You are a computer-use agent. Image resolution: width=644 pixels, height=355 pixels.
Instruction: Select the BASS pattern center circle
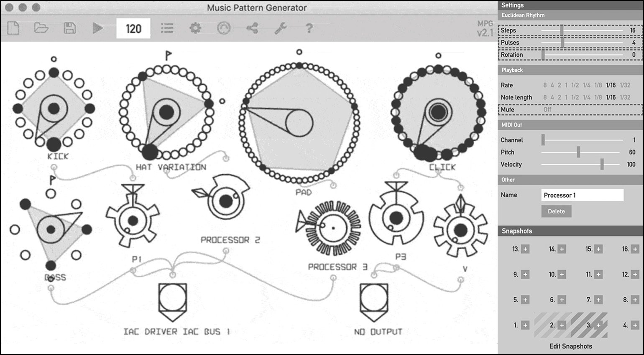[x=51, y=229]
